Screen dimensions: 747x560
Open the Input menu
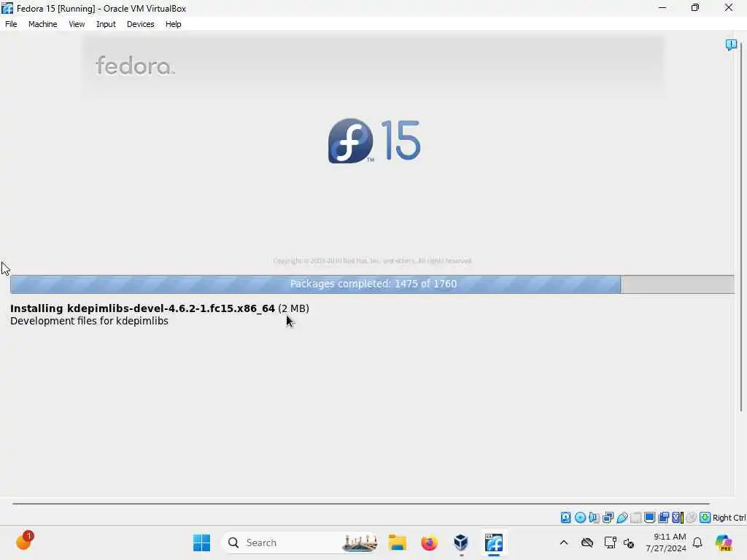coord(106,24)
